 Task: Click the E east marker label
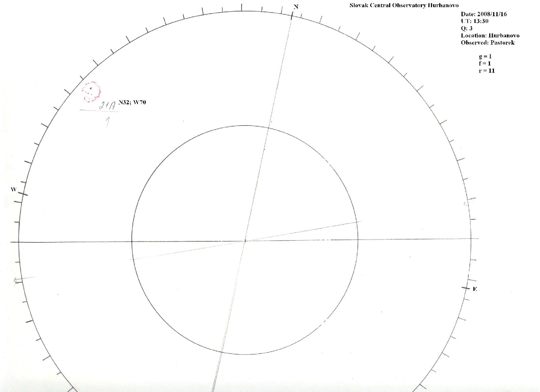click(x=475, y=289)
